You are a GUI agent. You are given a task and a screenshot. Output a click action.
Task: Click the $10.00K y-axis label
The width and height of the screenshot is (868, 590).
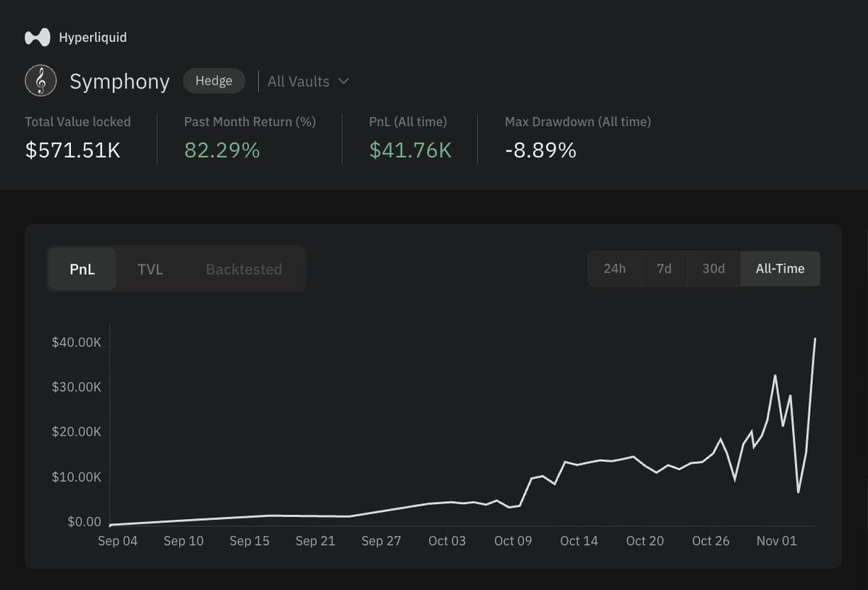tap(77, 477)
